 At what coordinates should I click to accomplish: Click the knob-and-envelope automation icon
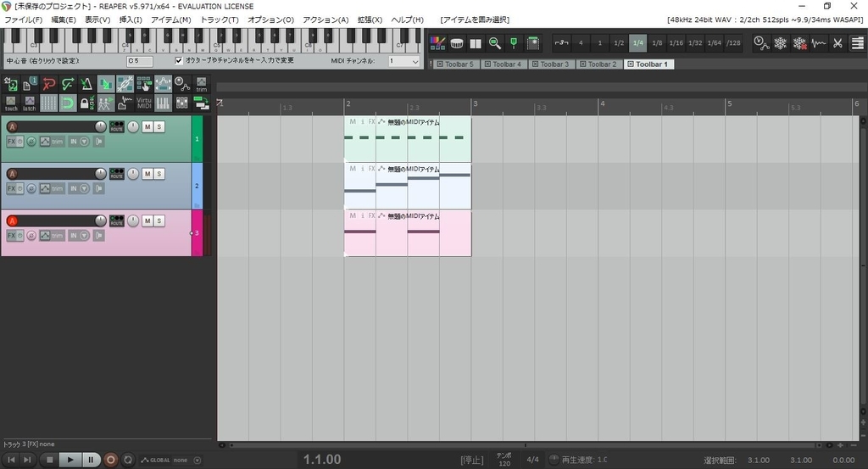[x=181, y=84]
